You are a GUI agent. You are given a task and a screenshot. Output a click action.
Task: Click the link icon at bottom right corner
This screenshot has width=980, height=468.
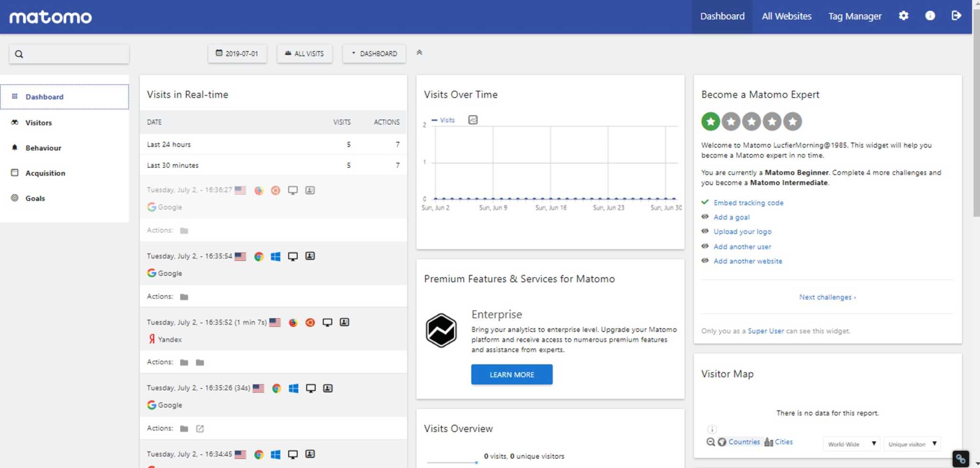961,459
